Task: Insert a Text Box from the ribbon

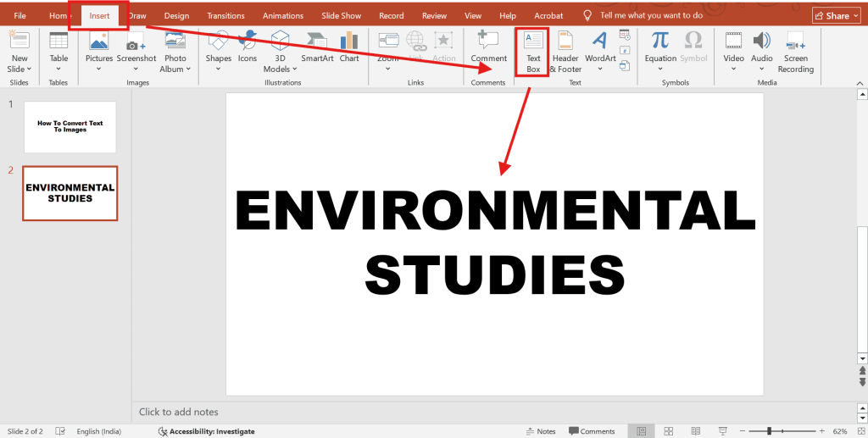Action: [532, 51]
